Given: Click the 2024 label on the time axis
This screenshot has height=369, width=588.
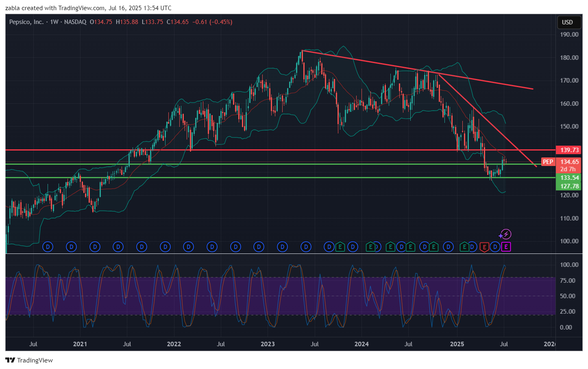Looking at the screenshot, I should [x=362, y=344].
